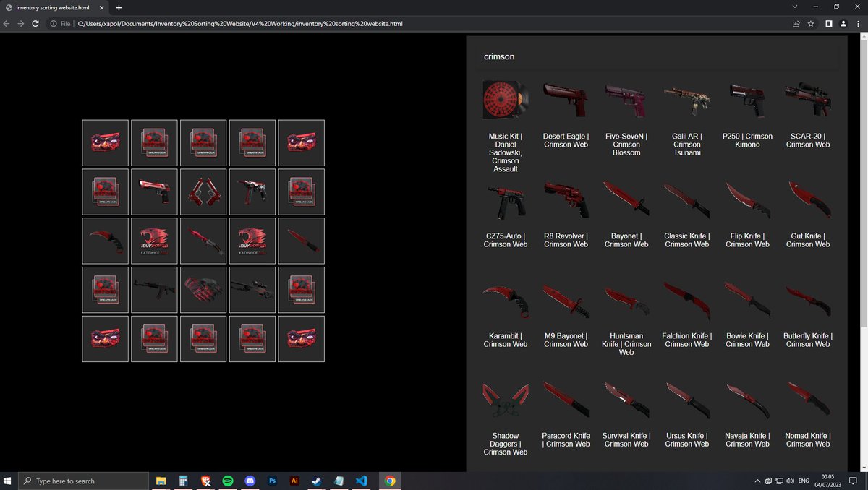Bookmark this page with star icon
Viewport: 868px width, 490px height.
811,23
